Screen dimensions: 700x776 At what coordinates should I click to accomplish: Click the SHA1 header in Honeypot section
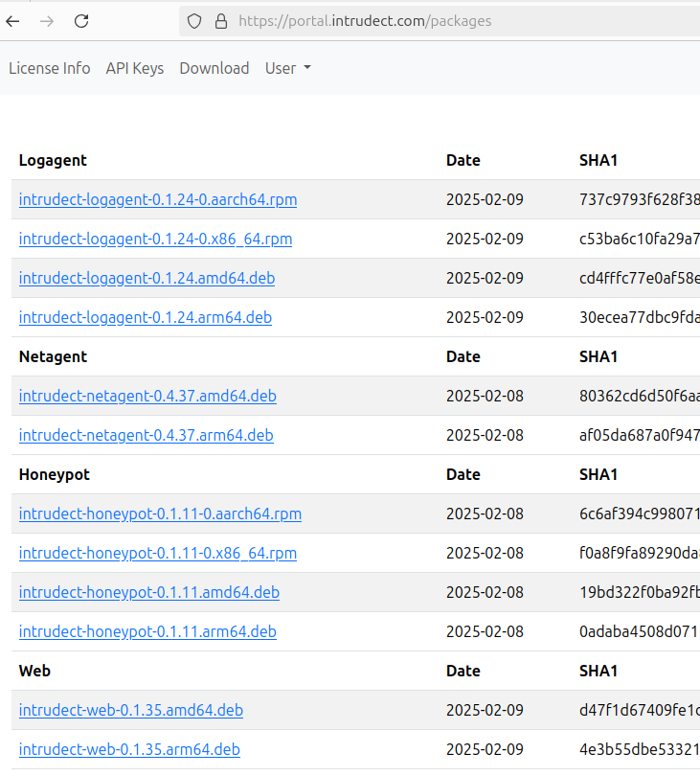click(x=598, y=474)
